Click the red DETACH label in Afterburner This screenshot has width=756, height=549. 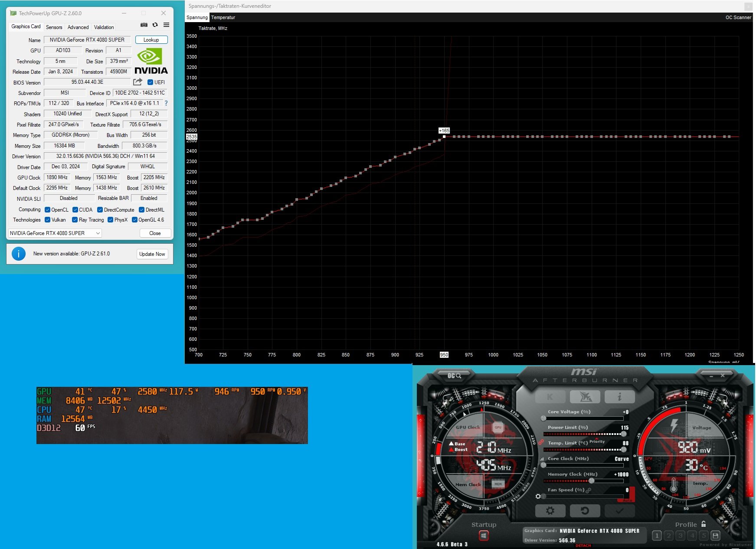(583, 546)
